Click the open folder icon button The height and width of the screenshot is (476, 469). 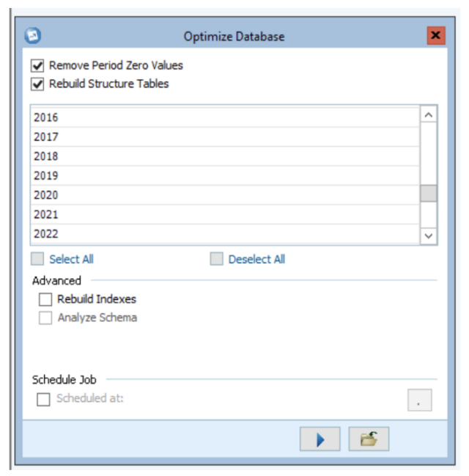(369, 439)
